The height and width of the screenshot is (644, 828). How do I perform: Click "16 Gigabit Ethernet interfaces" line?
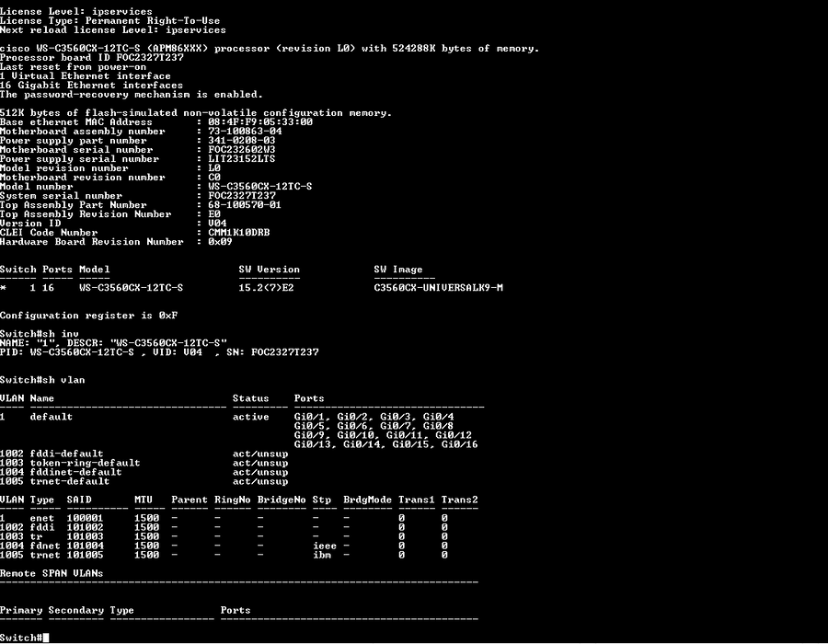pos(91,85)
